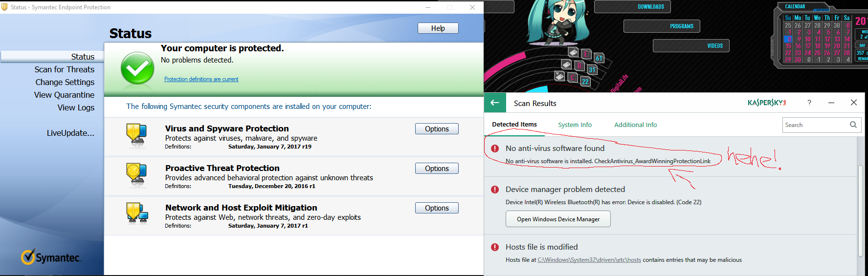Image resolution: width=868 pixels, height=276 pixels.
Task: Click the magnifier icon in the Kaspersky search box
Action: pyautogui.click(x=853, y=125)
